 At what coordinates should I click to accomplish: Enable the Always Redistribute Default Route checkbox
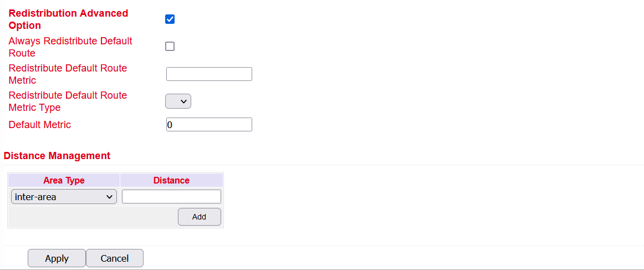[170, 47]
